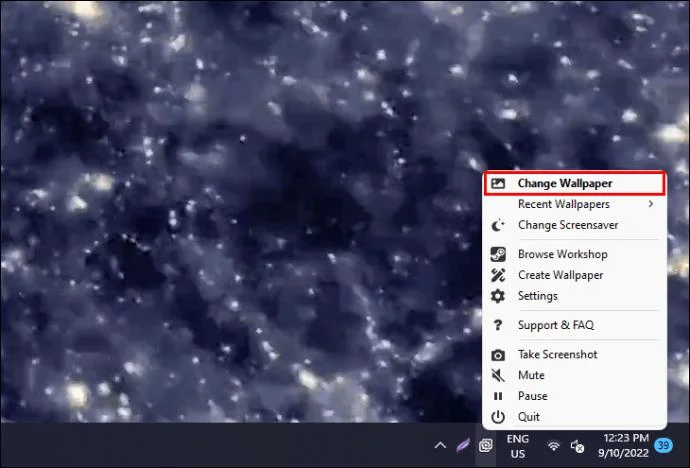Click the gear icon beside Settings
The height and width of the screenshot is (468, 690).
(498, 296)
